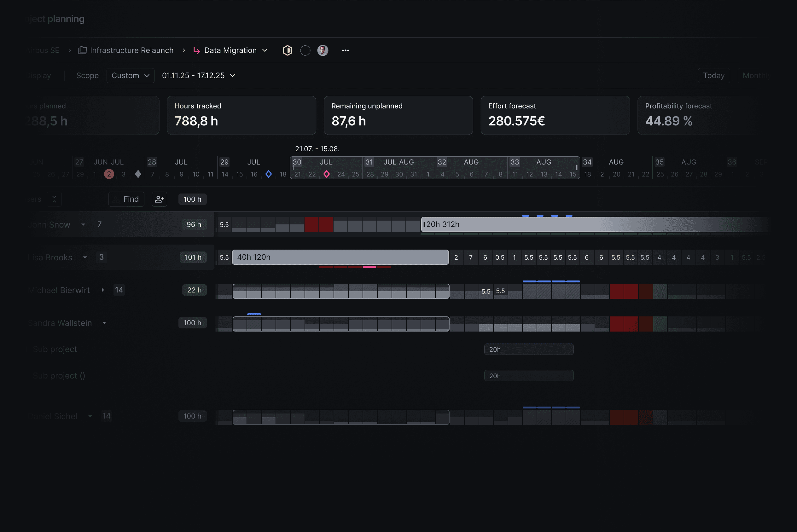The height and width of the screenshot is (532, 797).
Task: Click the gray diamond milestone marker
Action: [138, 174]
